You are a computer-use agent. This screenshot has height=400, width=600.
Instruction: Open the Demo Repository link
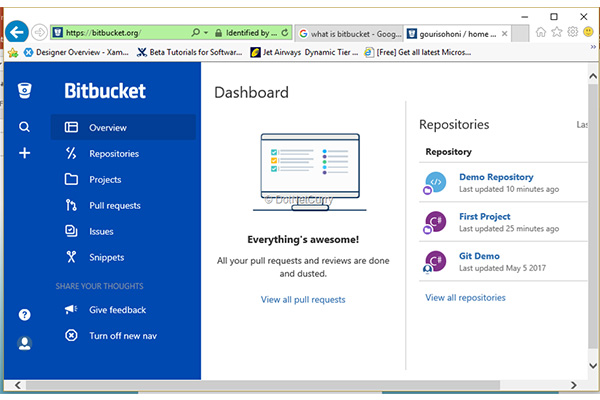(496, 177)
